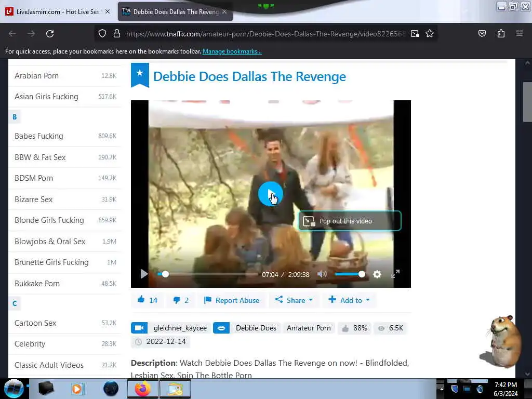Close the LiveJasmin.com tab
The width and height of the screenshot is (532, 399).
108,11
